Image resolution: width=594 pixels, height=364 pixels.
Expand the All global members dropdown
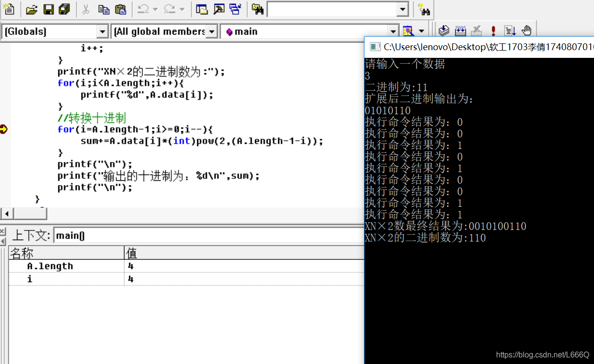point(212,32)
